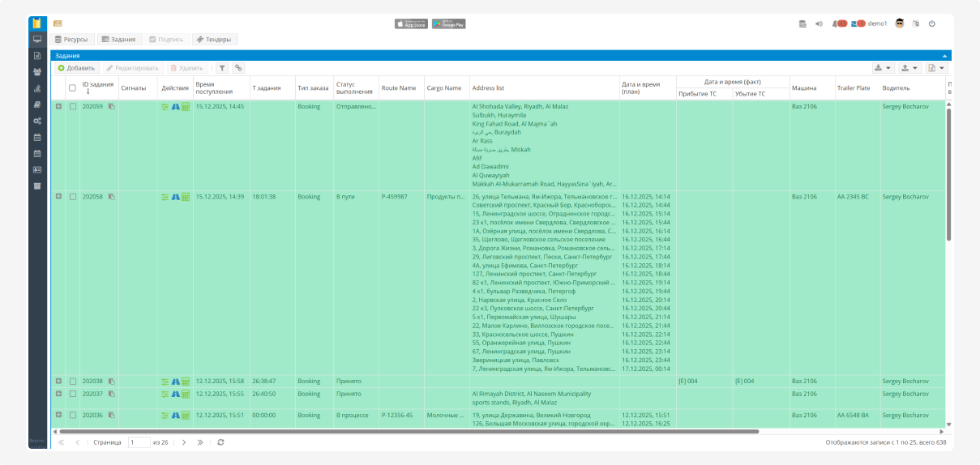Image resolution: width=980 pixels, height=465 pixels.
Task: Click the sound speaker icon in header
Action: coord(819,24)
